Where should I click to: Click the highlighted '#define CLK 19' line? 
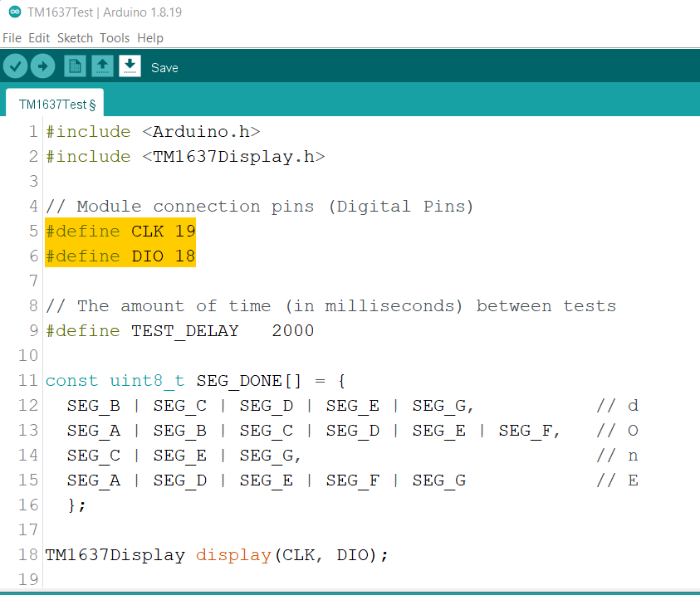120,231
